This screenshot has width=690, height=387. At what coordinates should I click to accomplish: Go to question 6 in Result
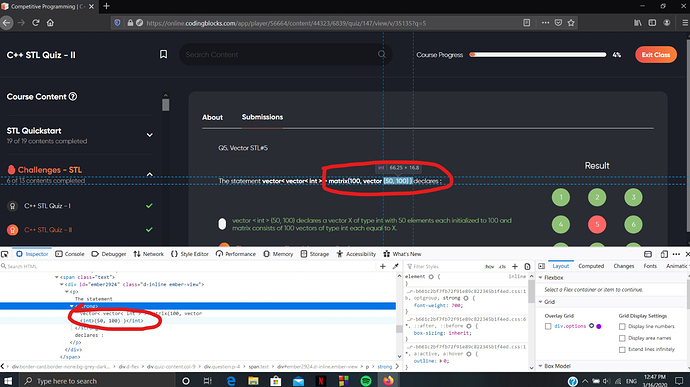[x=633, y=224]
